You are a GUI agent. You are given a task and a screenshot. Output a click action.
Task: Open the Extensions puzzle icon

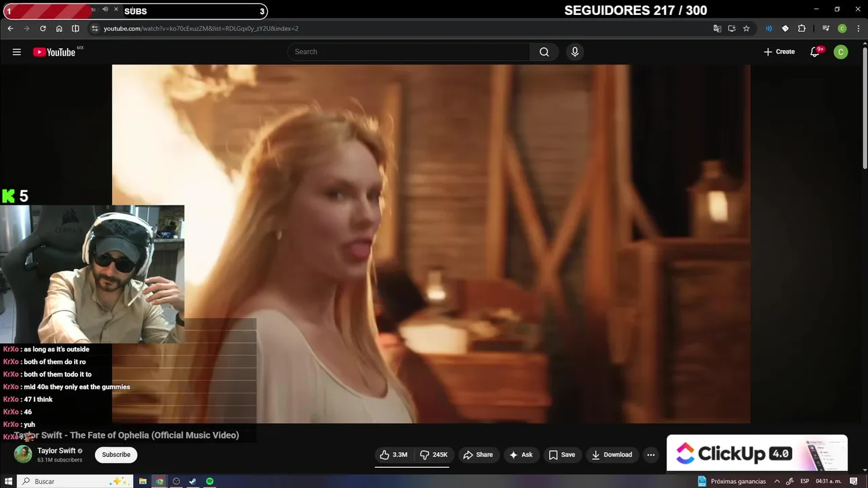tap(802, 28)
